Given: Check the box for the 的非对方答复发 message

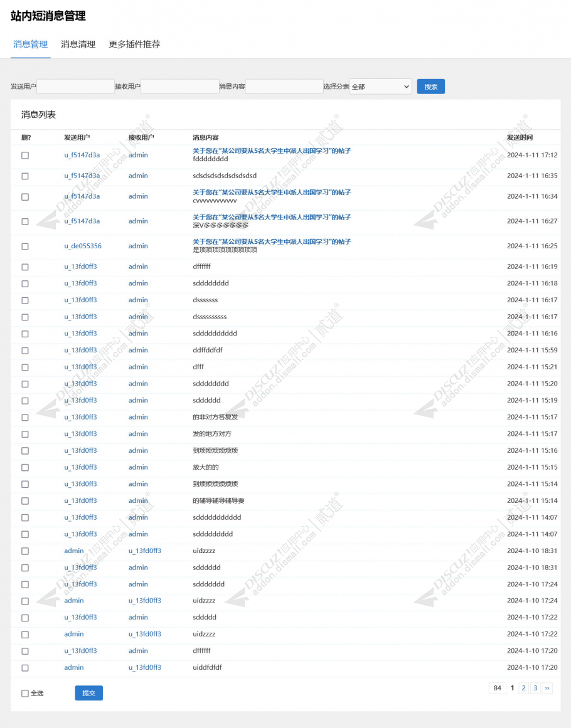Looking at the screenshot, I should pos(25,418).
